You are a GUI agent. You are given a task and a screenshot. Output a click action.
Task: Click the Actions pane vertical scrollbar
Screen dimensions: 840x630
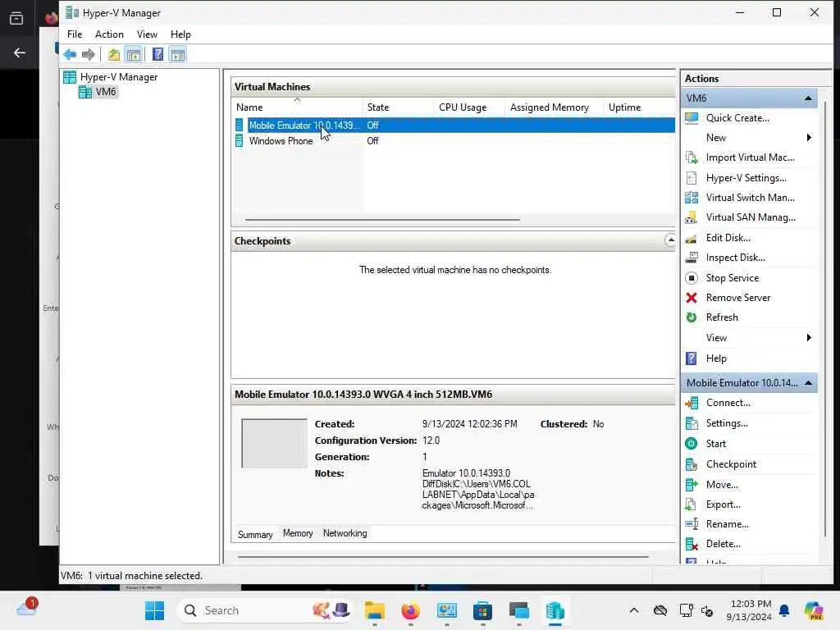825,319
